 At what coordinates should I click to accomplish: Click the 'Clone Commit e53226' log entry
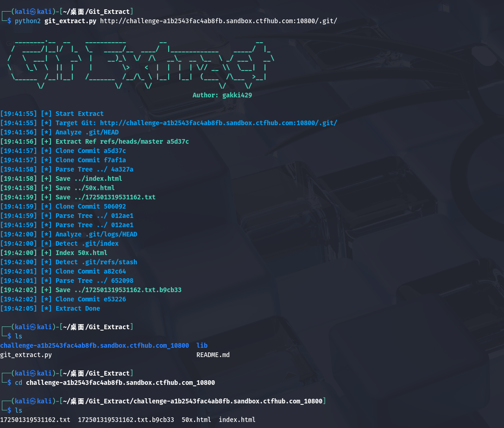point(90,299)
